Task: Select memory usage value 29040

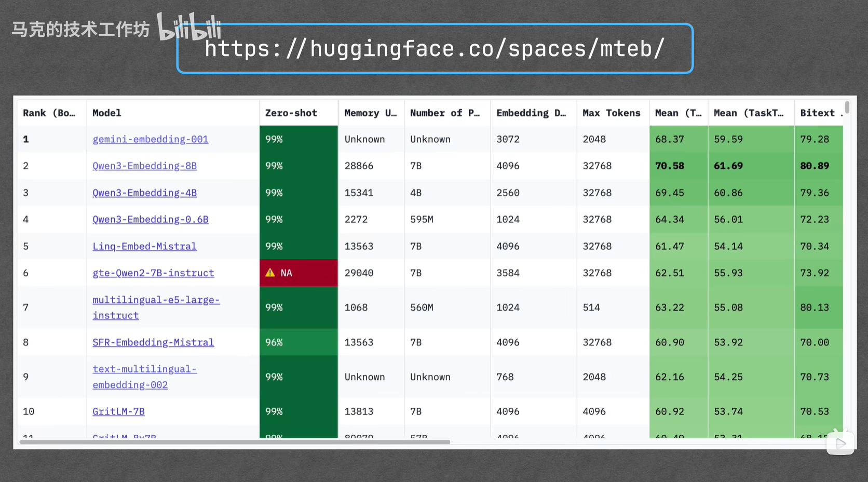Action: click(359, 273)
